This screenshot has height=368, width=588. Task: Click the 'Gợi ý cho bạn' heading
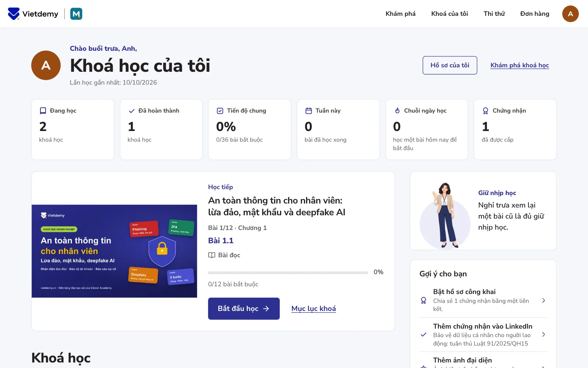click(443, 274)
